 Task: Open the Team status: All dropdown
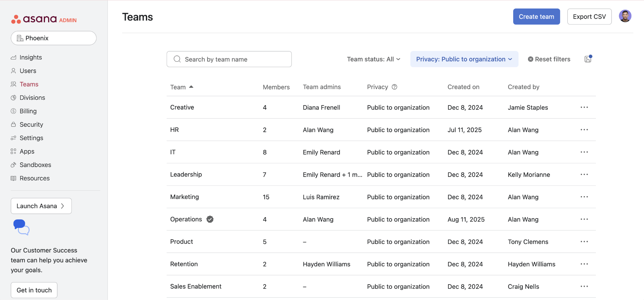(x=374, y=59)
